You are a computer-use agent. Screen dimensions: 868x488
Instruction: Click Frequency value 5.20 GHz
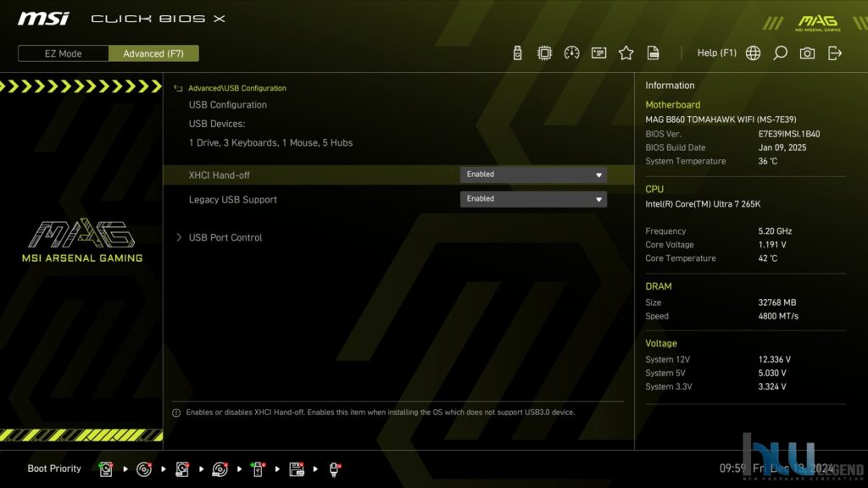[775, 231]
